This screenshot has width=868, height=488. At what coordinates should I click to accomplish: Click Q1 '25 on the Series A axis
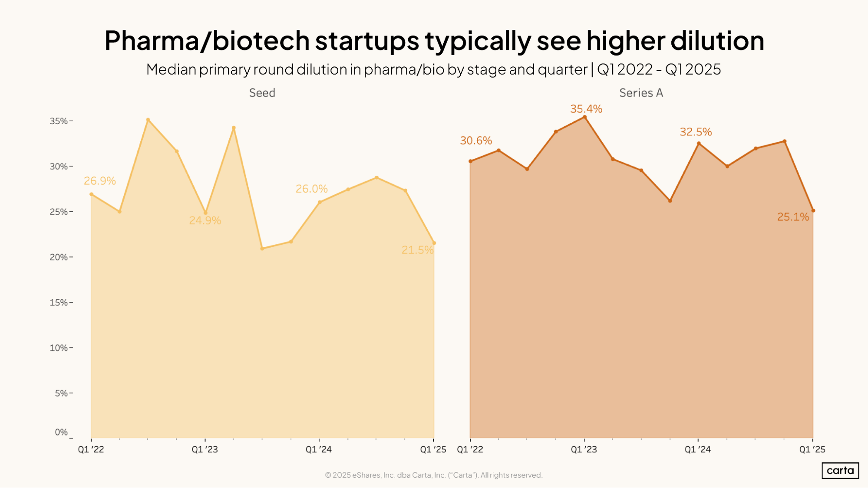812,449
